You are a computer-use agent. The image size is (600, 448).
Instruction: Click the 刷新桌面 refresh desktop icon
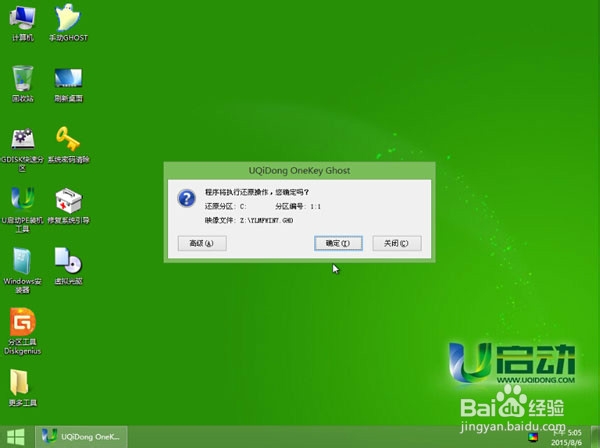68,85
